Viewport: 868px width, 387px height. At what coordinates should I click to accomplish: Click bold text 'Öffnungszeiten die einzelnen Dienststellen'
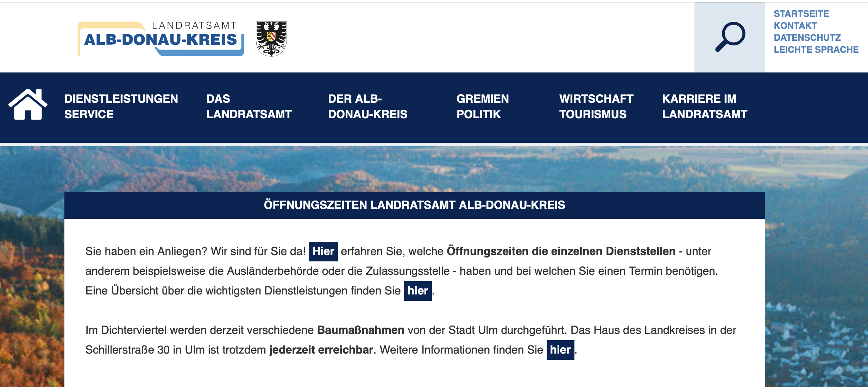[561, 251]
